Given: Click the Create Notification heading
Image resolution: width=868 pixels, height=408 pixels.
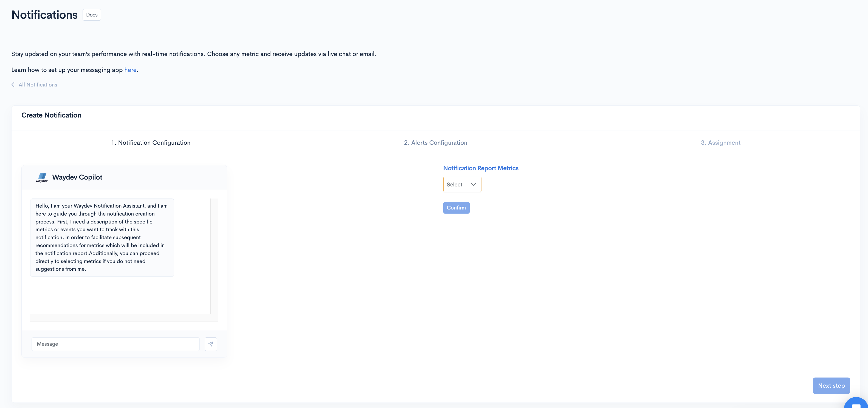Looking at the screenshot, I should tap(51, 115).
